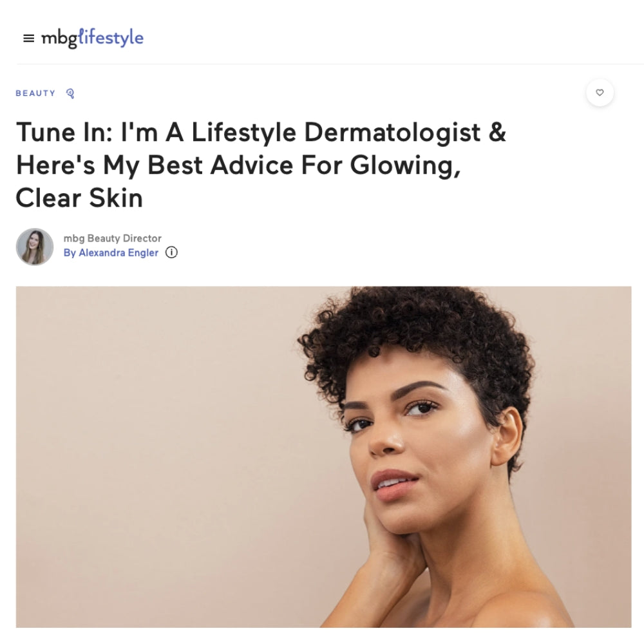Click 'Tune In:' at headline start
The width and height of the screenshot is (644, 644).
(64, 133)
